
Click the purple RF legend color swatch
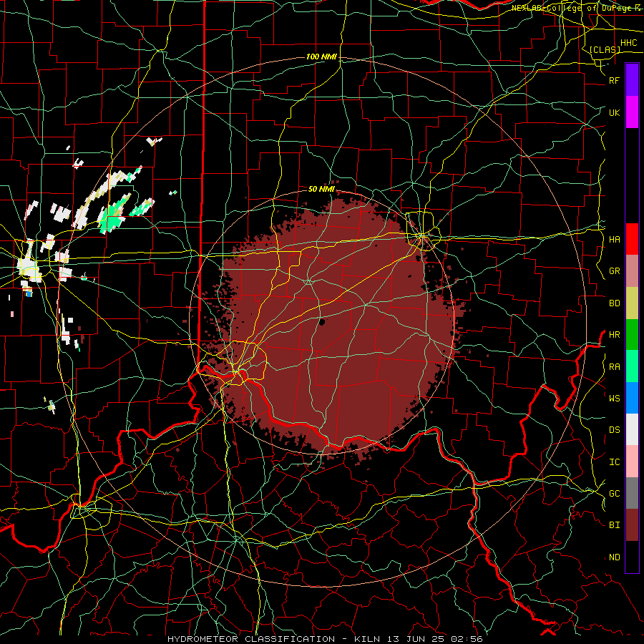click(x=632, y=80)
